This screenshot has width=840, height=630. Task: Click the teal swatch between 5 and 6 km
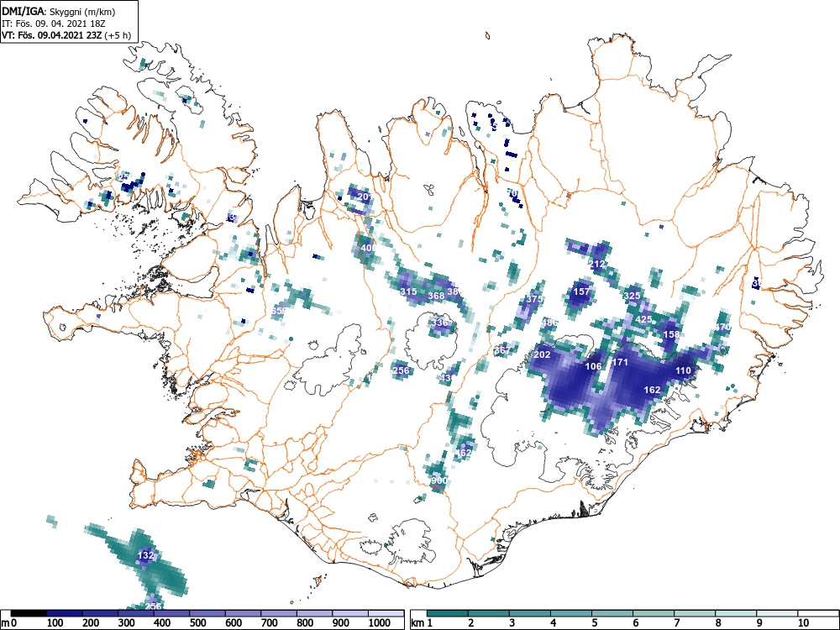pos(613,613)
